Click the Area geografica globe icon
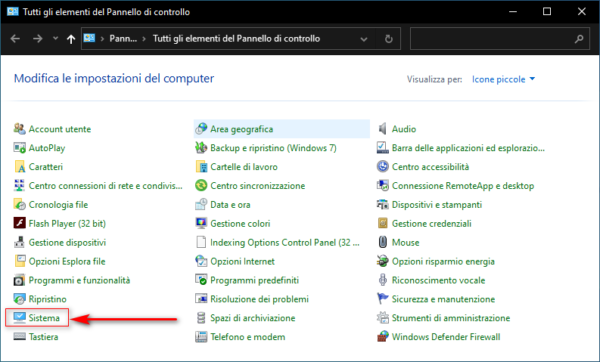The image size is (600, 362). 201,129
